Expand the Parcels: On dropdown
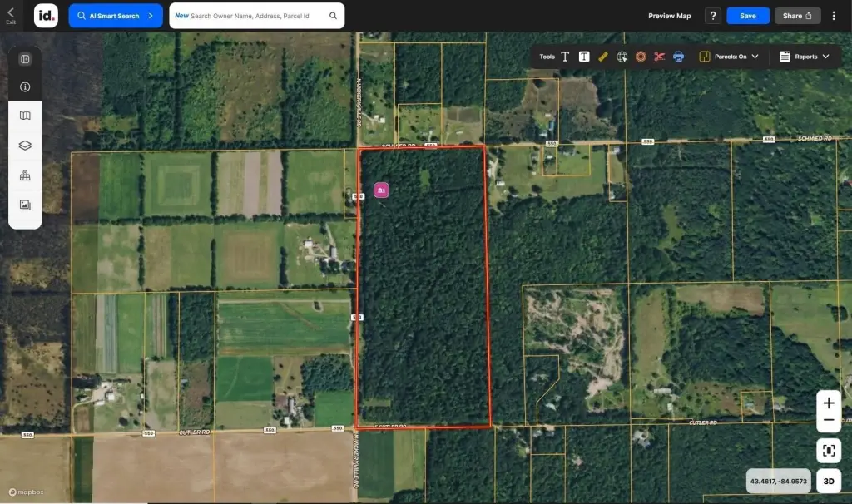The image size is (852, 504). (755, 57)
